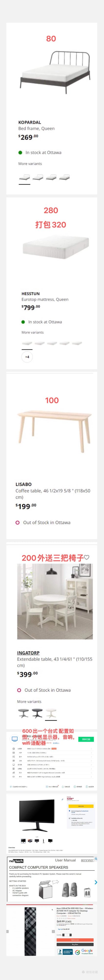Click the In stock at Ottawa indicator for KOPARDAL
The height and width of the screenshot is (980, 104).
(x=40, y=153)
